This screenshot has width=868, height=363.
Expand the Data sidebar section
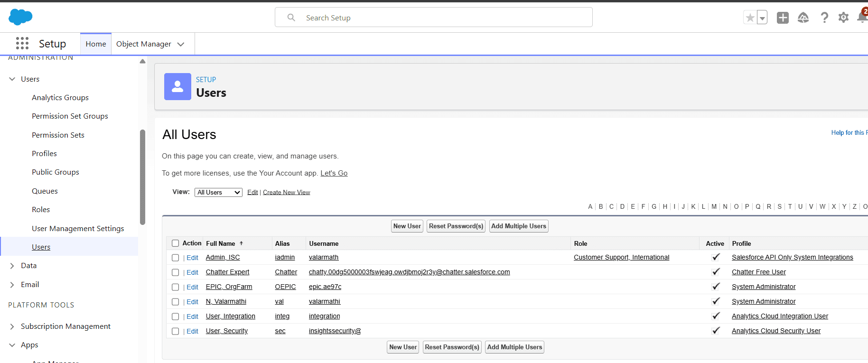pos(12,266)
